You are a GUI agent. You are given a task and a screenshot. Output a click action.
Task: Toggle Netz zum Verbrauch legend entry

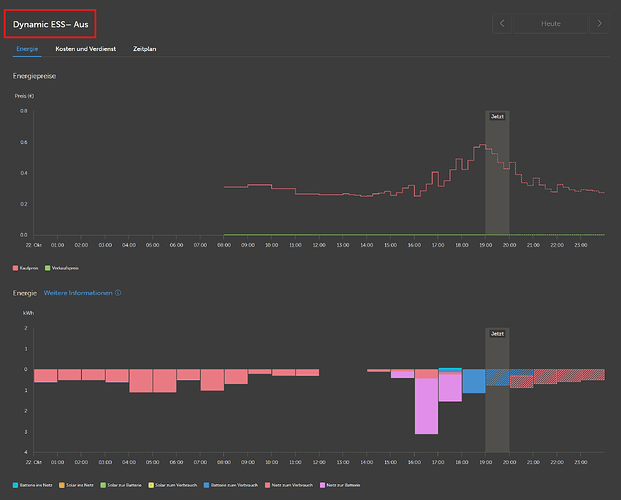pyautogui.click(x=289, y=485)
